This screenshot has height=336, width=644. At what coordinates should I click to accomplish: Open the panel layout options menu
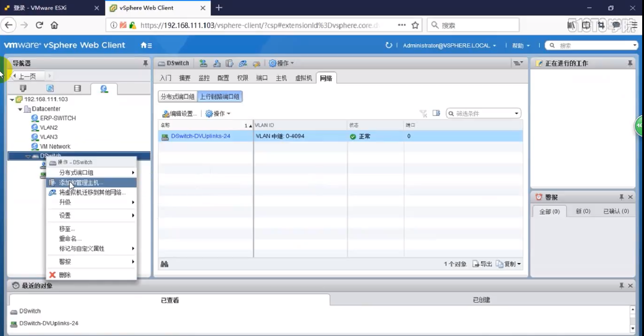(518, 63)
